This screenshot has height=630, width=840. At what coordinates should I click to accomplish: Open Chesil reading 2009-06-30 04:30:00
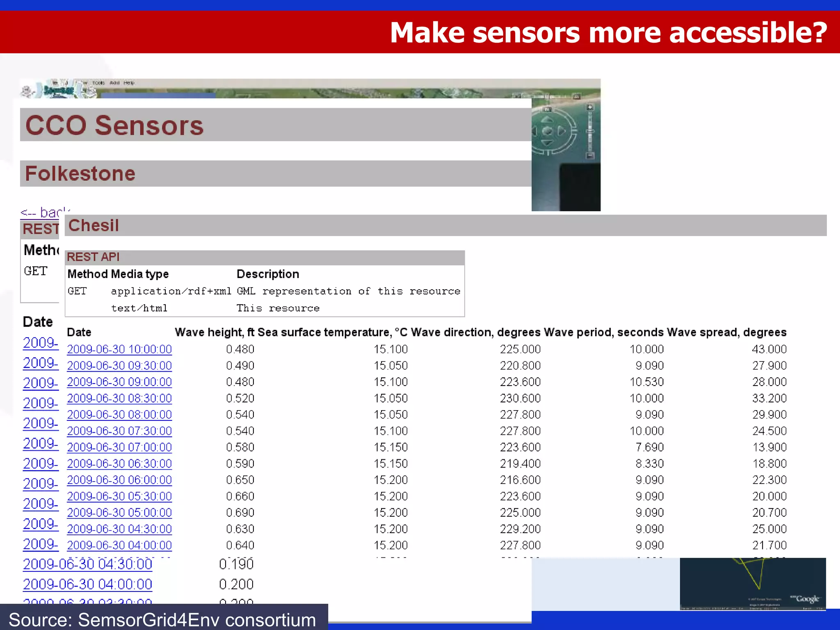coord(119,529)
